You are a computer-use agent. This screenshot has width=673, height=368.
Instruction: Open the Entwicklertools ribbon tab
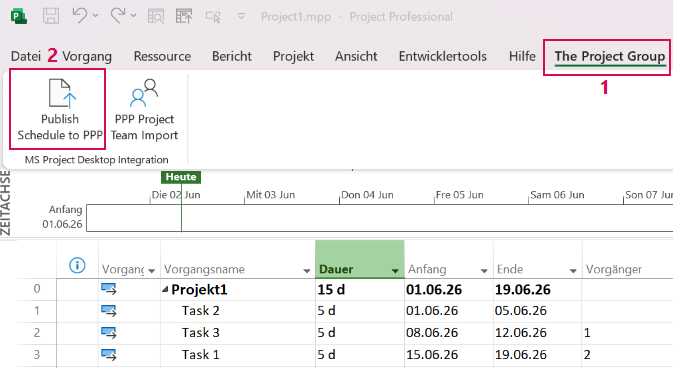point(443,56)
